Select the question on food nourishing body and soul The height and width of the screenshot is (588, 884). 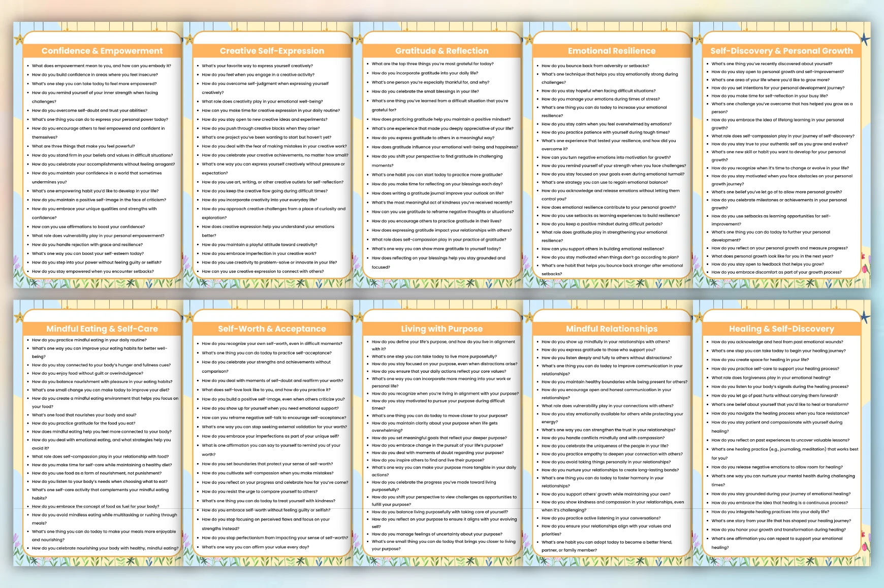pos(84,415)
